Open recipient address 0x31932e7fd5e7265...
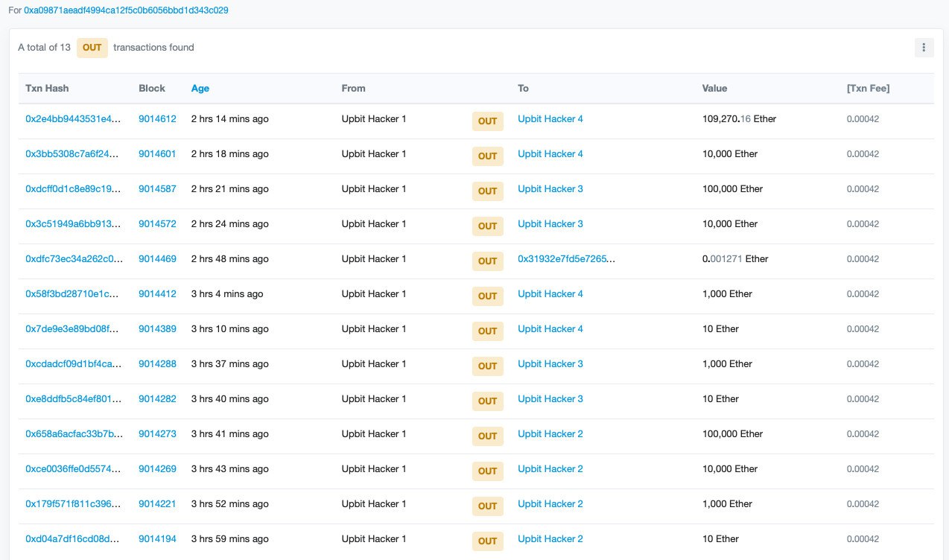The height and width of the screenshot is (560, 949). pyautogui.click(x=567, y=258)
